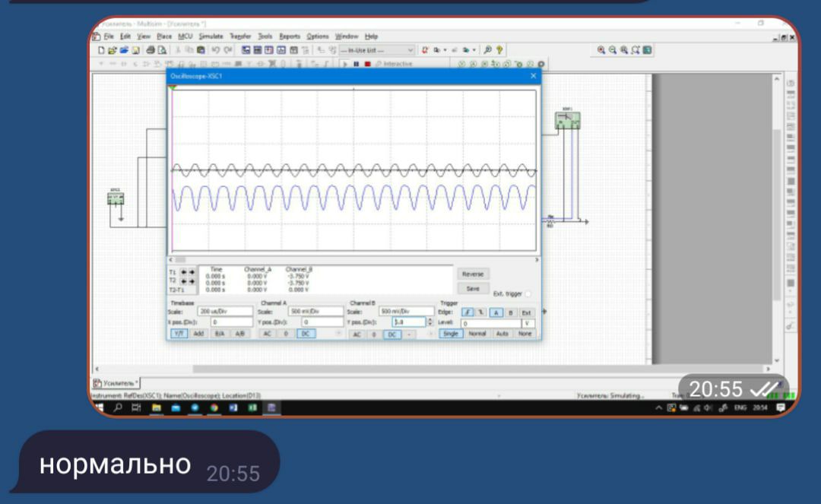Move cursor T1 left with its left arrow

click(183, 272)
